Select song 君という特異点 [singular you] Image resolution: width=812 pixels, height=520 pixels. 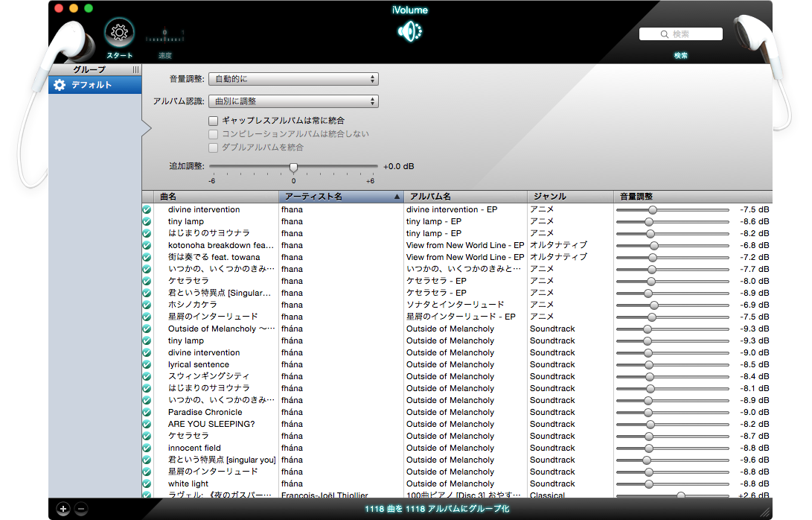pyautogui.click(x=222, y=460)
